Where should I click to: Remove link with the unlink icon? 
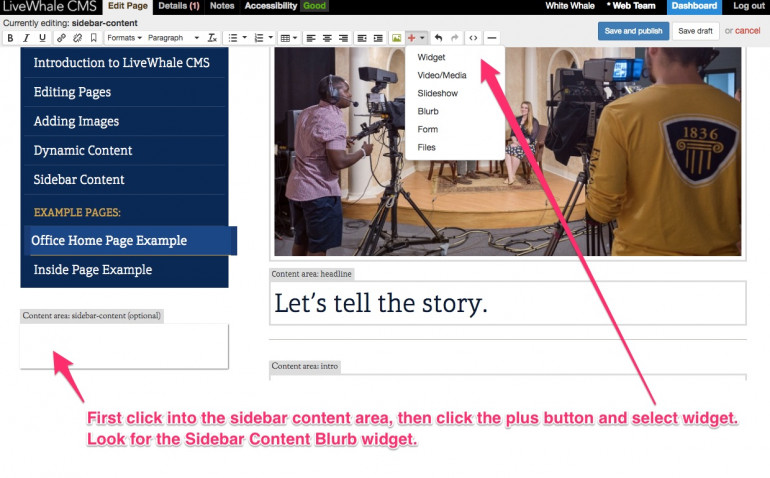[77, 38]
